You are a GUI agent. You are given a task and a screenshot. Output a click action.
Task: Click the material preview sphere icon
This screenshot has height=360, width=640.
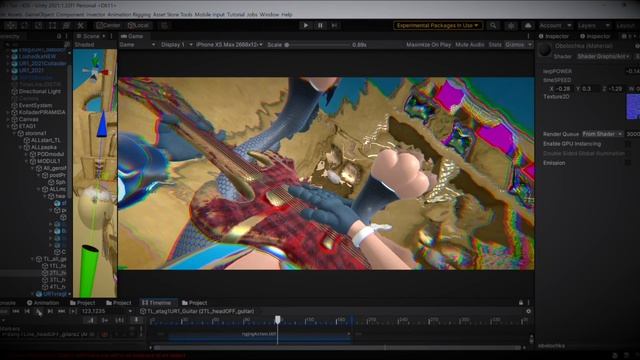coord(545,50)
